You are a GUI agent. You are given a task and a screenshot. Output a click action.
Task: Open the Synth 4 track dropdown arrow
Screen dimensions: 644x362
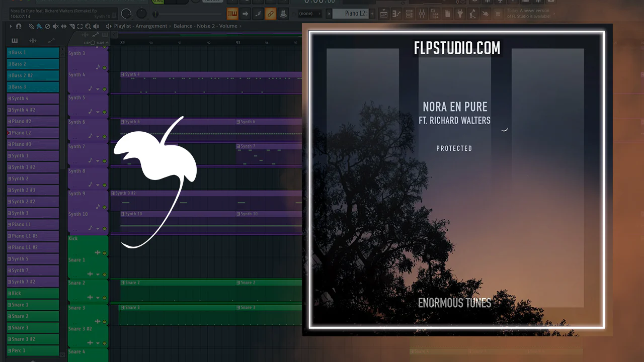click(98, 89)
